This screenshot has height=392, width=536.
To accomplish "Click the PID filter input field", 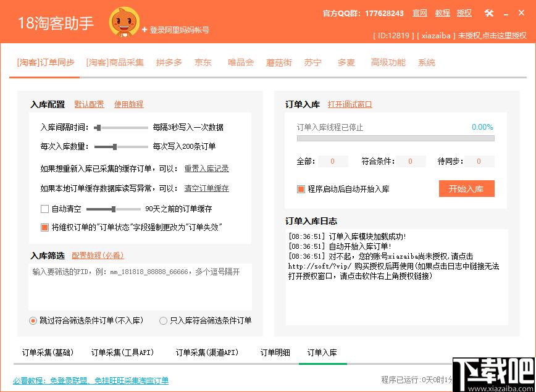I will click(140, 286).
